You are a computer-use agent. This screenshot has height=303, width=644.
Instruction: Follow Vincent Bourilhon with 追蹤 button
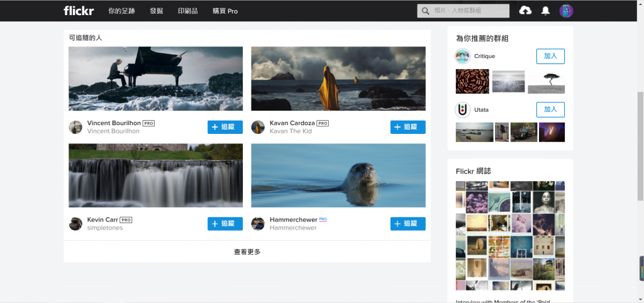225,127
